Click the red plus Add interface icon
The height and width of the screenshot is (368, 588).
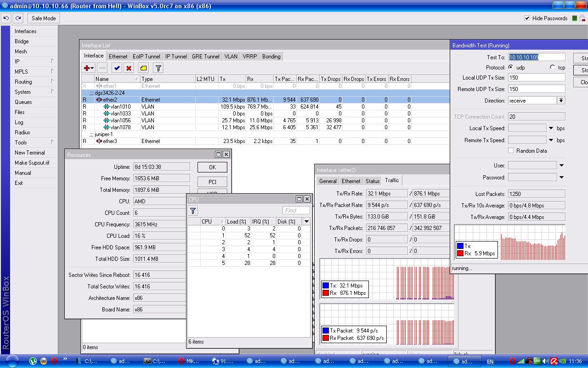click(87, 68)
